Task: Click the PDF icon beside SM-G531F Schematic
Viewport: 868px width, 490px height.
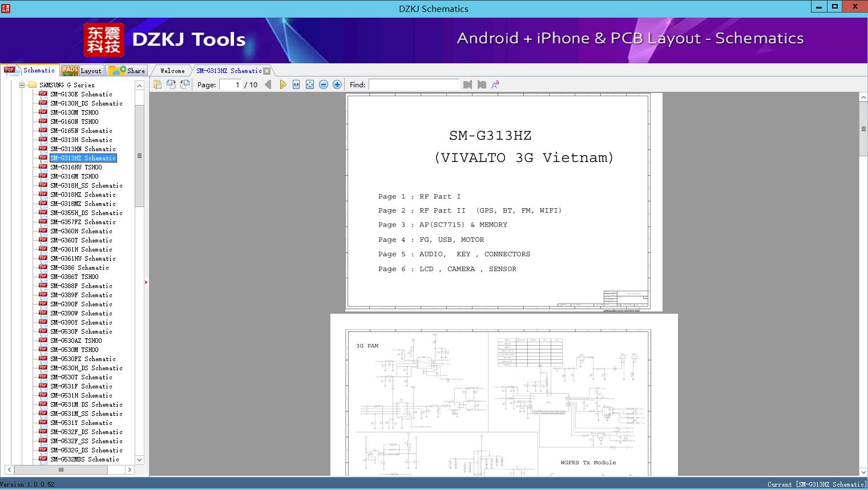Action: coord(43,386)
